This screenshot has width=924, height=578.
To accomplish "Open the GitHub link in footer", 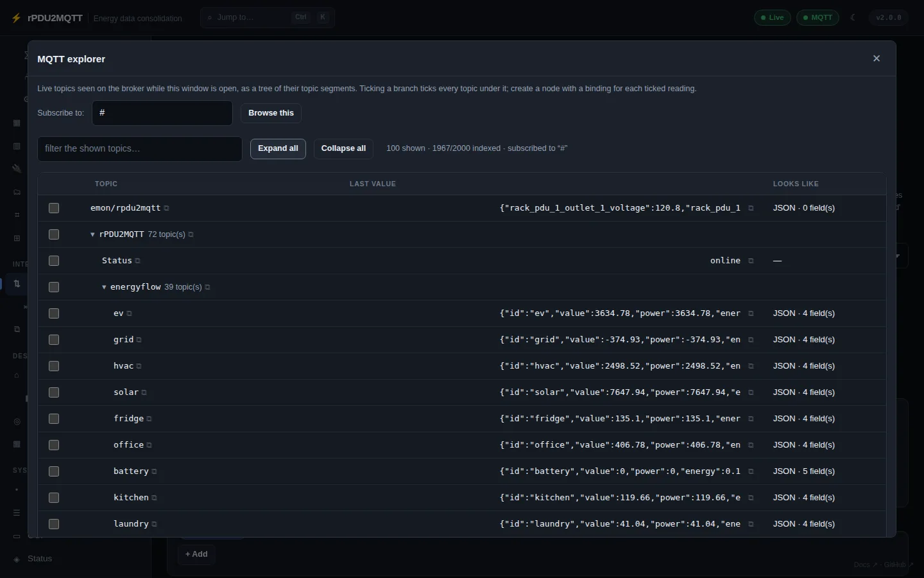I will 898,565.
